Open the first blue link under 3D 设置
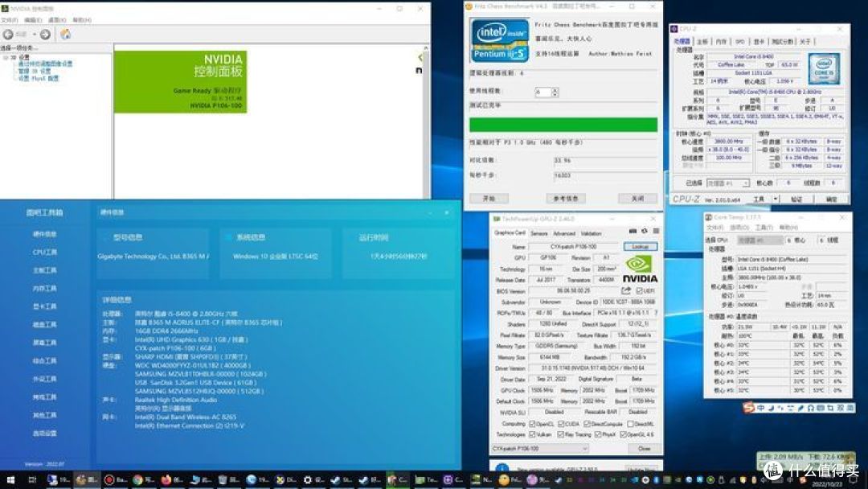Screen dimensions: 868x489 click(x=45, y=64)
